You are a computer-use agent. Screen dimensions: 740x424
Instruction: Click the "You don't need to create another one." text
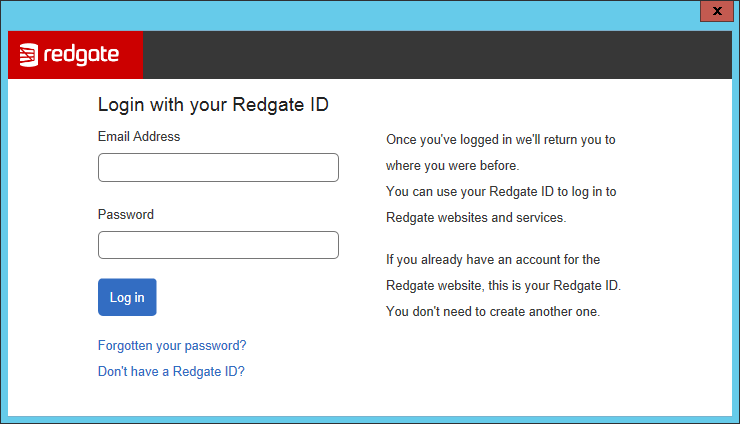click(x=493, y=312)
